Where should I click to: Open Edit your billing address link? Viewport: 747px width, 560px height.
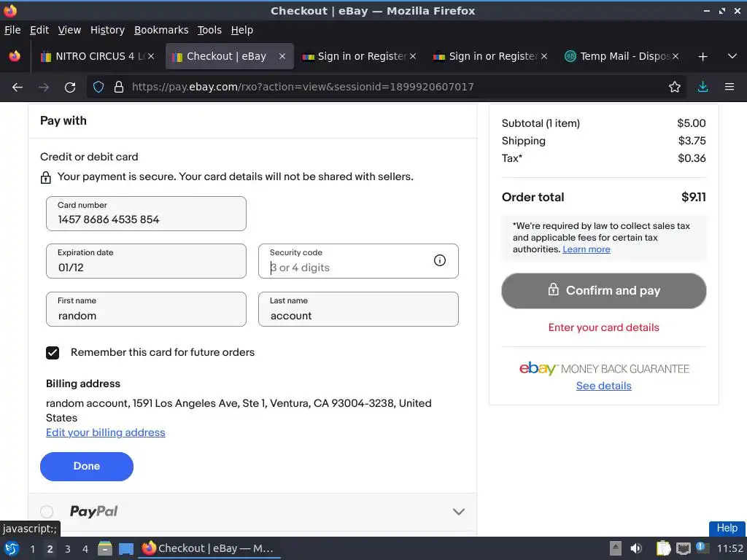pos(105,432)
